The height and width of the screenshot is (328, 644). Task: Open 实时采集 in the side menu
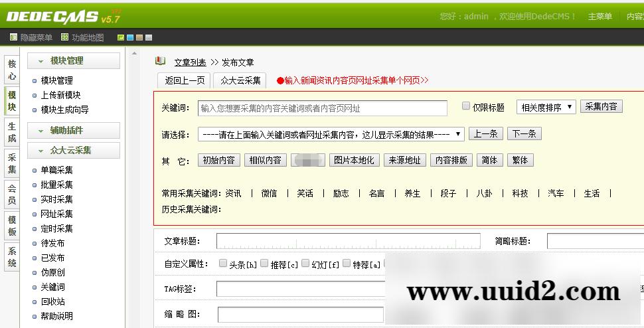pos(56,199)
